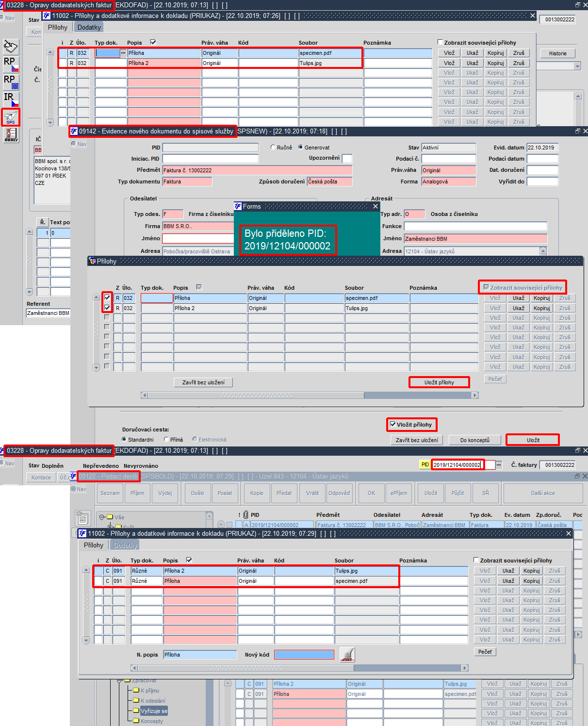
Task: Click the paperclip column icon before PID
Action: [246, 514]
